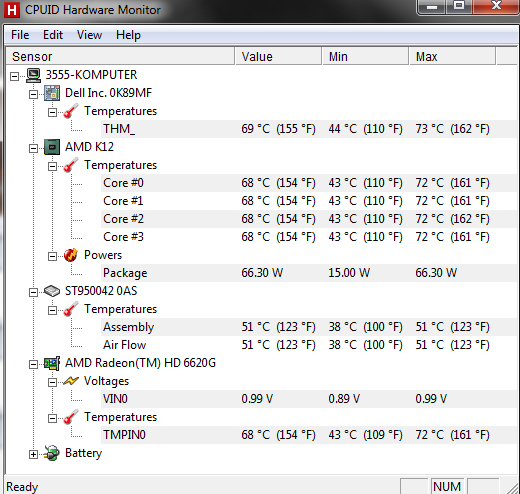Viewport: 520px width, 494px height.
Task: Click the ST950042 0AS hard drive icon
Action: tap(52, 291)
